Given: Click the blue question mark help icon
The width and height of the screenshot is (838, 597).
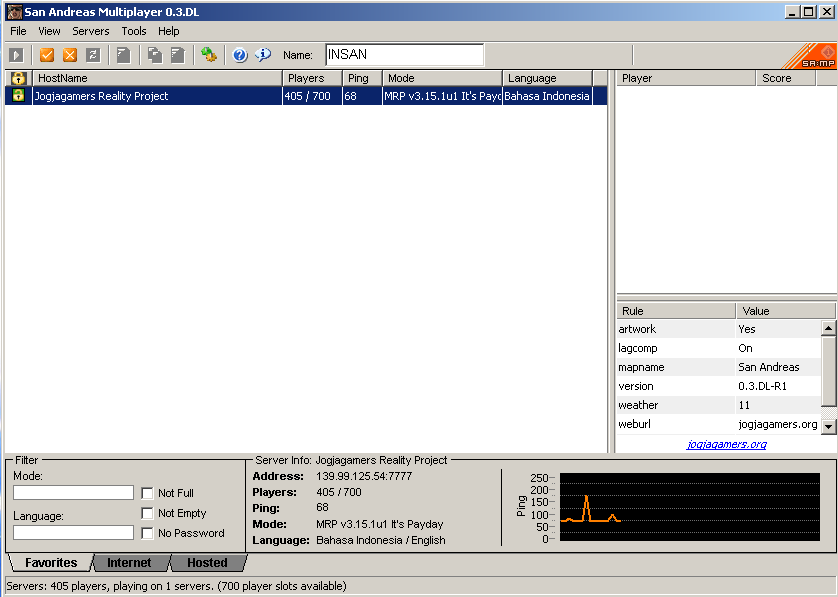Looking at the screenshot, I should coord(240,55).
